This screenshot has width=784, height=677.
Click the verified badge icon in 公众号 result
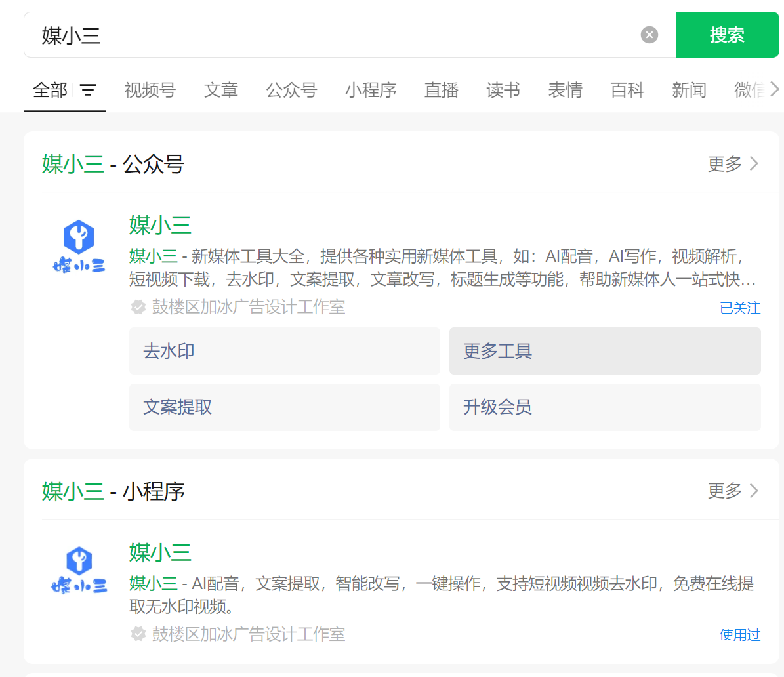tap(138, 307)
